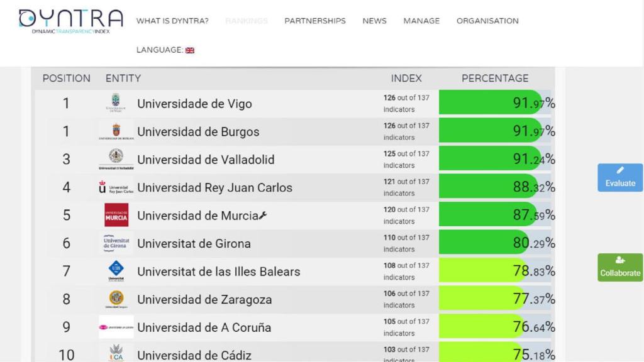
Task: Click the Collaborate button
Action: (x=619, y=267)
